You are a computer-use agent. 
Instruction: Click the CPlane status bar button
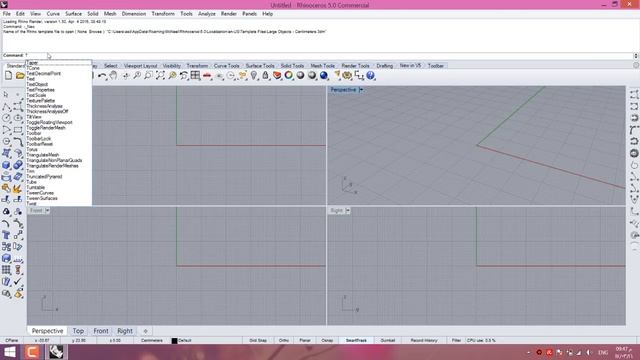11,340
